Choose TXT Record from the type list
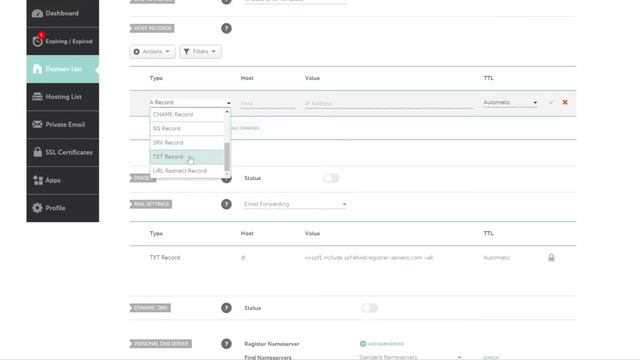 coord(187,157)
